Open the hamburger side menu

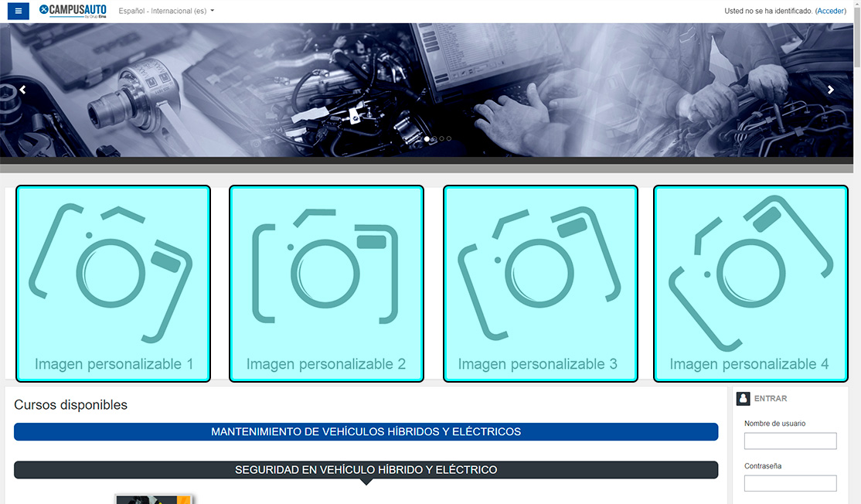(19, 11)
